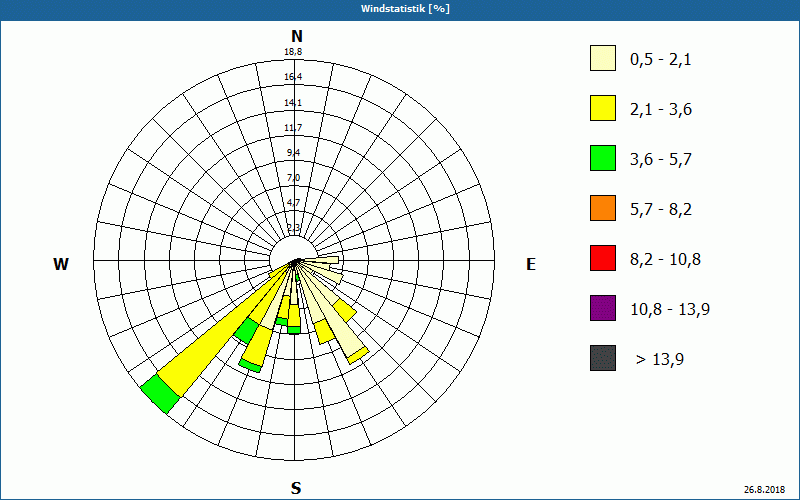Click the E compass label
The width and height of the screenshot is (800, 500).
[x=531, y=264]
